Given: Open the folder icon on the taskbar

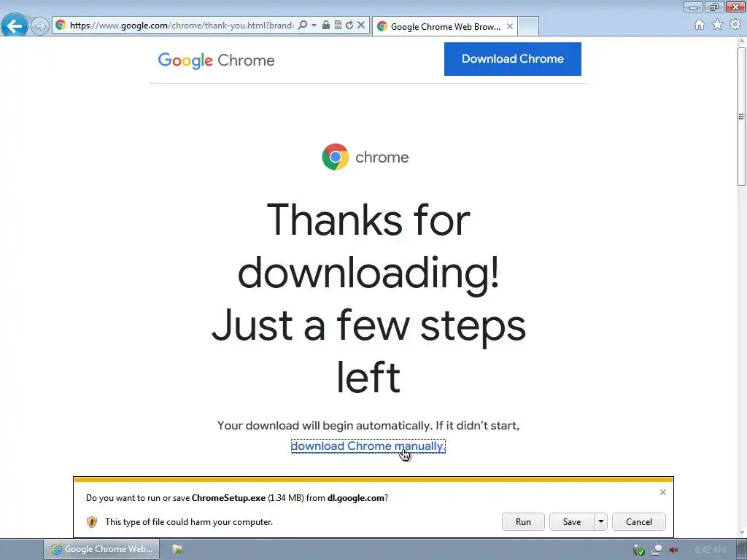Looking at the screenshot, I should 177,549.
